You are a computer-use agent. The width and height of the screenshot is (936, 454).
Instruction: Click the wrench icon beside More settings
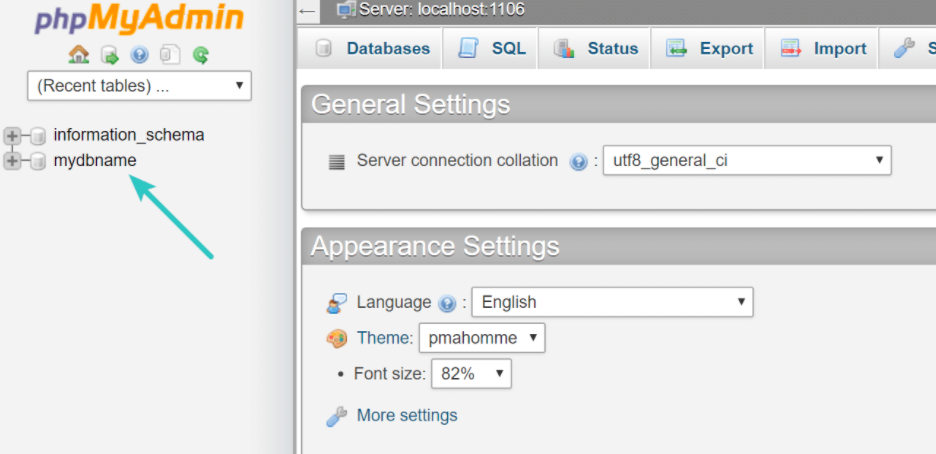tap(336, 416)
